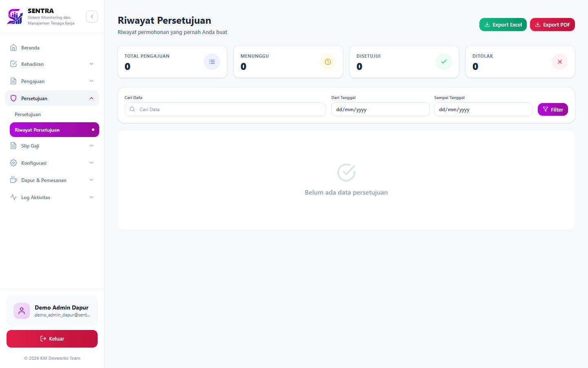Select Riwayat Persetujuan menu item

click(54, 130)
